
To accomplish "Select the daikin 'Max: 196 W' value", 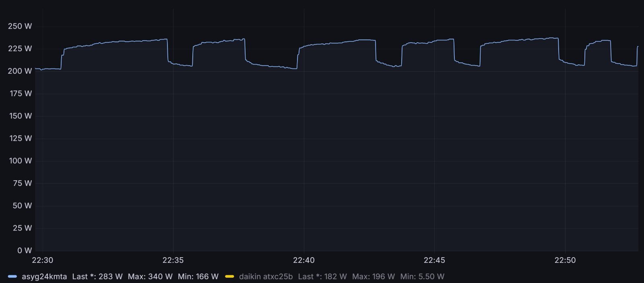I will click(374, 277).
